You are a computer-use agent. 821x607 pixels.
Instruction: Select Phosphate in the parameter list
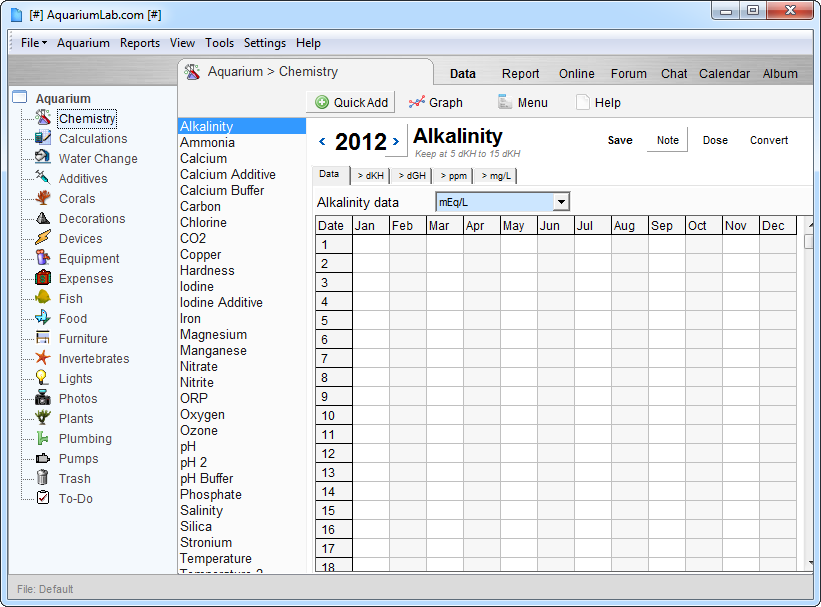[241, 494]
